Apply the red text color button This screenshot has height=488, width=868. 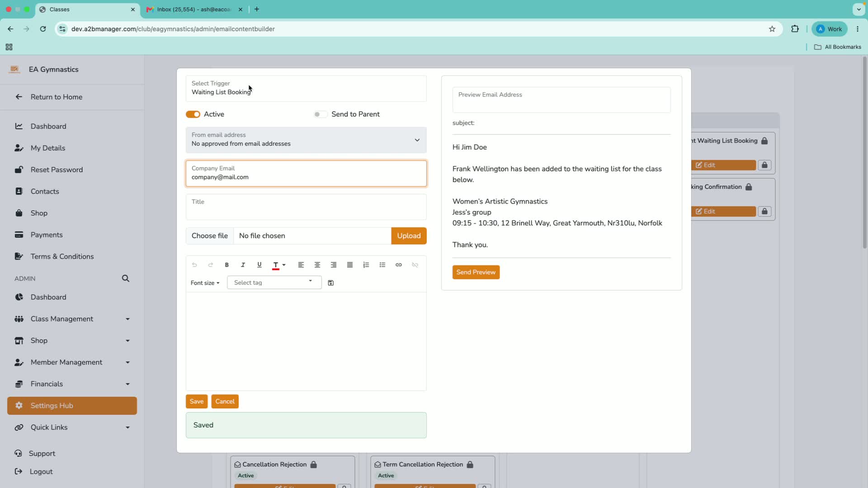click(275, 265)
